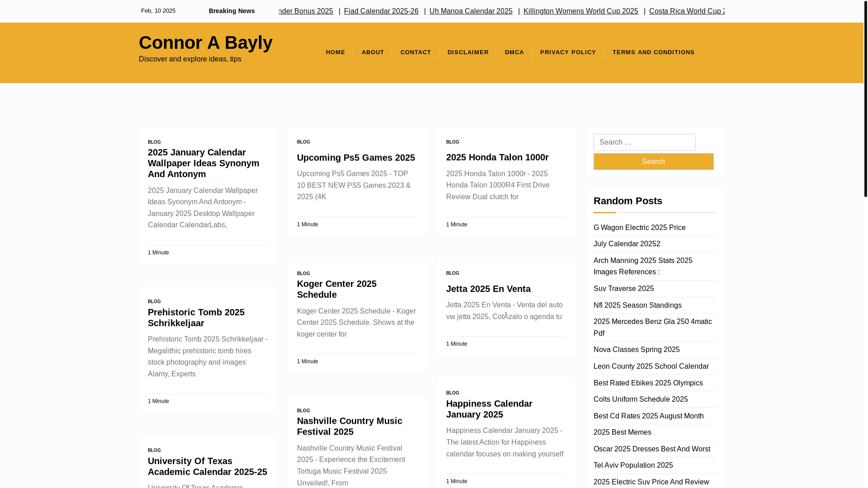Viewport: 868px width, 488px height.
Task: Click BLOG tag above Happiness Calendar post
Action: (x=453, y=393)
